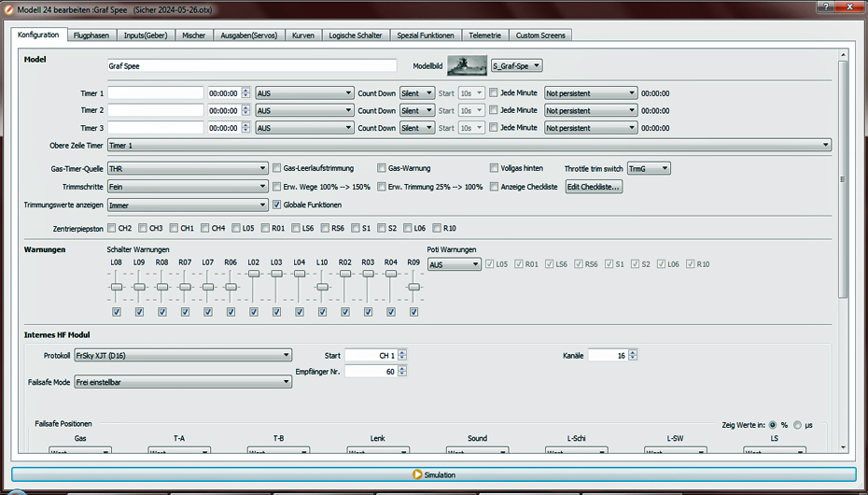The width and height of the screenshot is (868, 495).
Task: Open the Throttle trim switch TrmG dropdown
Action: pyautogui.click(x=649, y=168)
